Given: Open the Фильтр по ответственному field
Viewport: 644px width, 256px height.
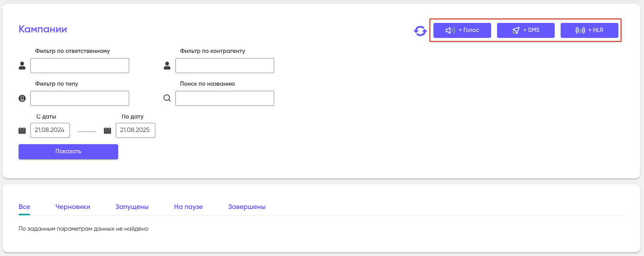Looking at the screenshot, I should (80, 66).
